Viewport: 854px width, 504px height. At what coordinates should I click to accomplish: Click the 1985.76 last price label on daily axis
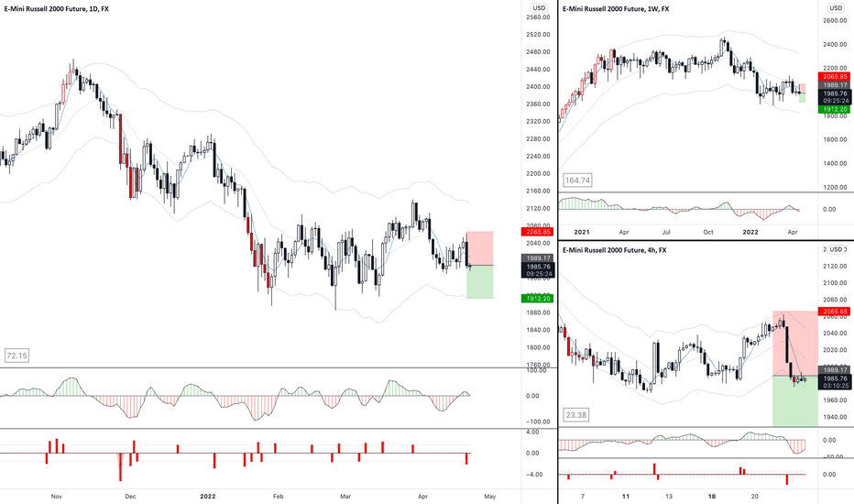coord(538,267)
